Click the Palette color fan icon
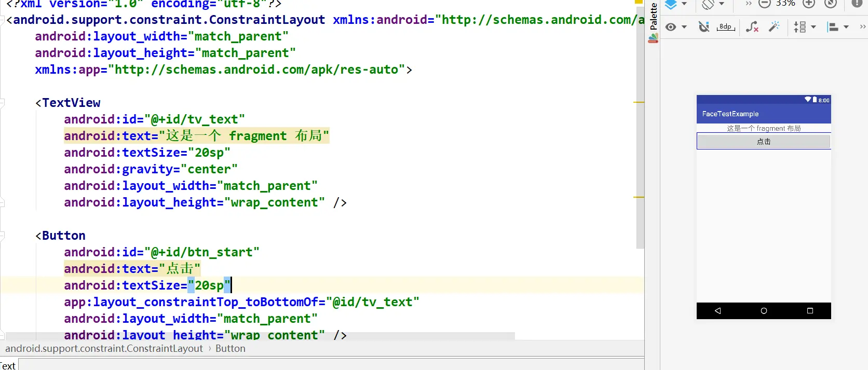 coord(653,38)
